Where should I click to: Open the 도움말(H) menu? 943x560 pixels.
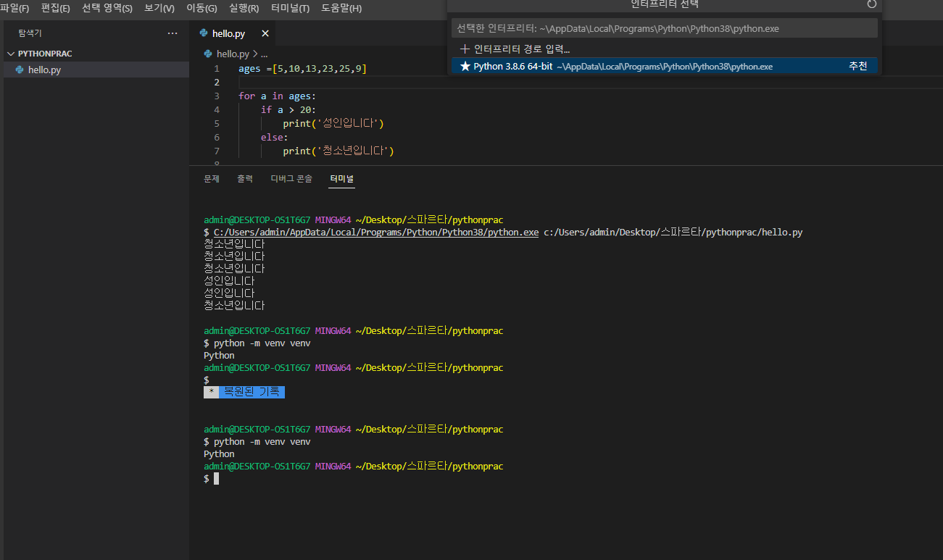coord(341,9)
